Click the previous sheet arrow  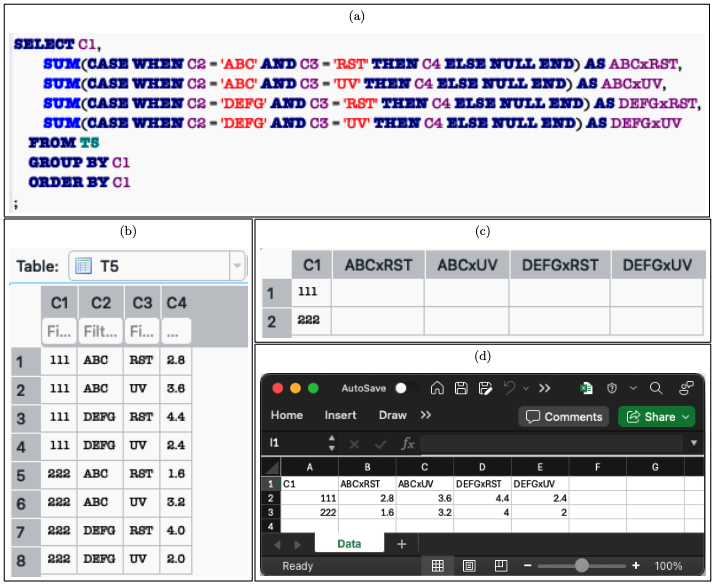click(277, 545)
